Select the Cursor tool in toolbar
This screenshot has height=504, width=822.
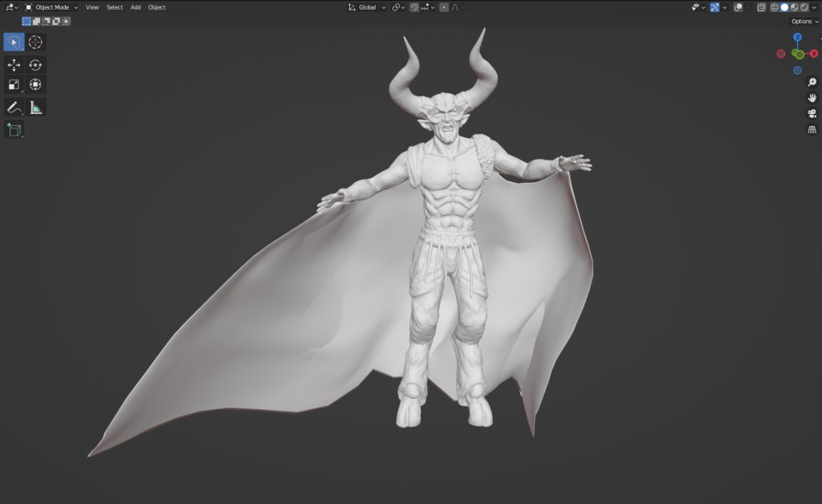coord(35,42)
